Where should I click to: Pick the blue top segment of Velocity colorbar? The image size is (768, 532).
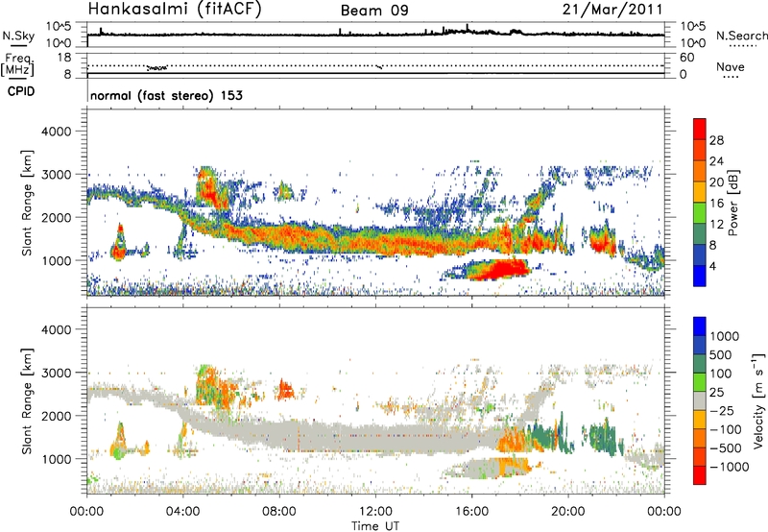tap(700, 326)
